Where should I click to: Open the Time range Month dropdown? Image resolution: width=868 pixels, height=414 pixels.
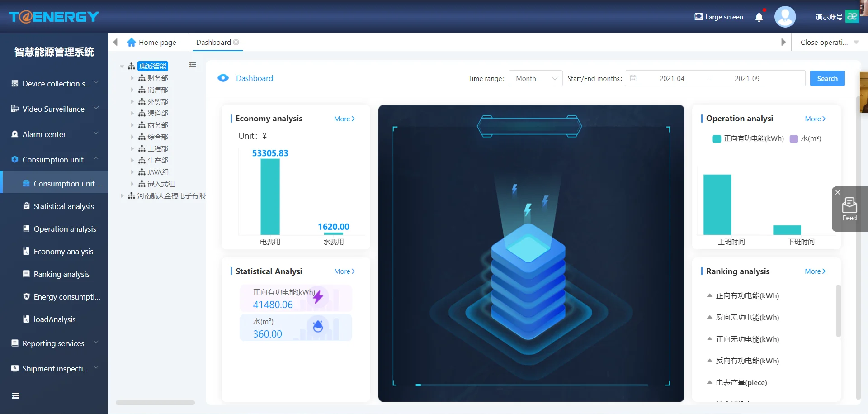coord(535,78)
